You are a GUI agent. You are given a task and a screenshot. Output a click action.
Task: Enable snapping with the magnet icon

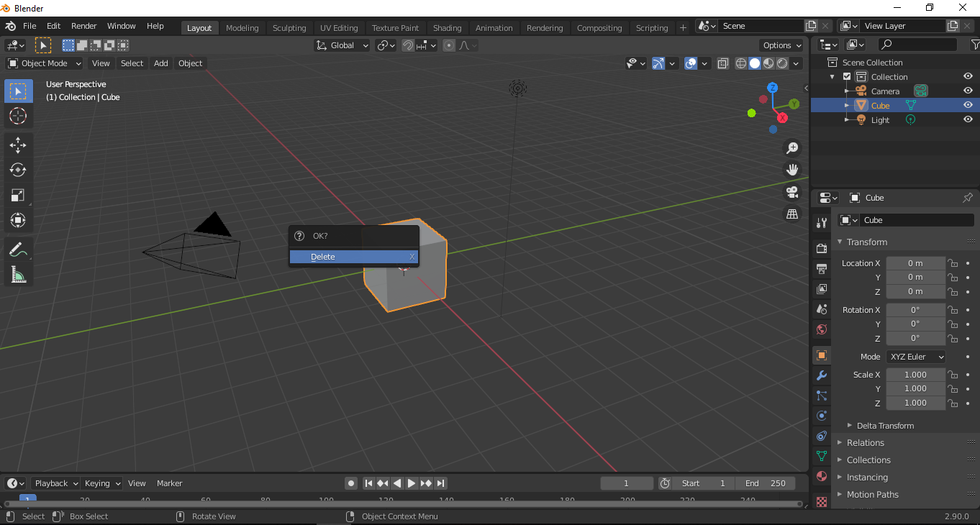pyautogui.click(x=409, y=45)
